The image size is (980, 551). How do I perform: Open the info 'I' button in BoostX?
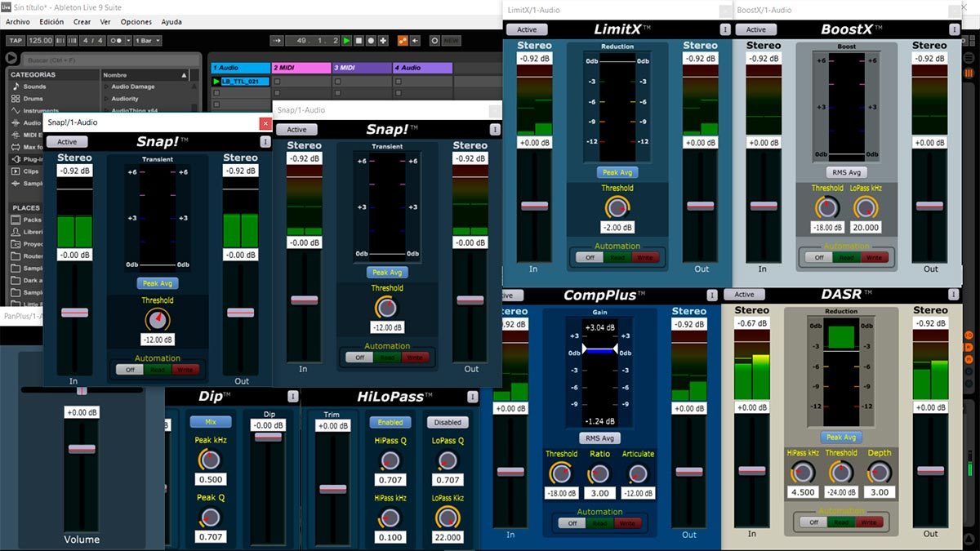[x=954, y=29]
